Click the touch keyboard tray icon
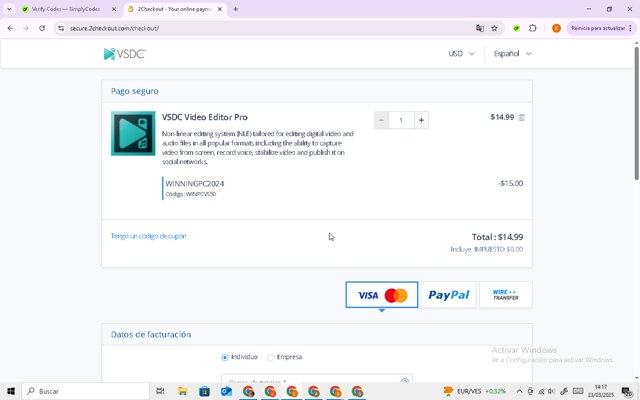The width and height of the screenshot is (640, 400). pyautogui.click(x=578, y=391)
